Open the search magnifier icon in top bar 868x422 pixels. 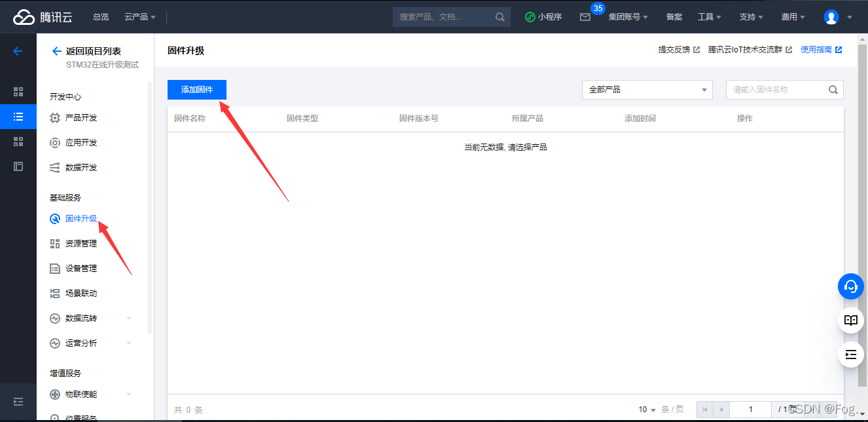click(500, 17)
